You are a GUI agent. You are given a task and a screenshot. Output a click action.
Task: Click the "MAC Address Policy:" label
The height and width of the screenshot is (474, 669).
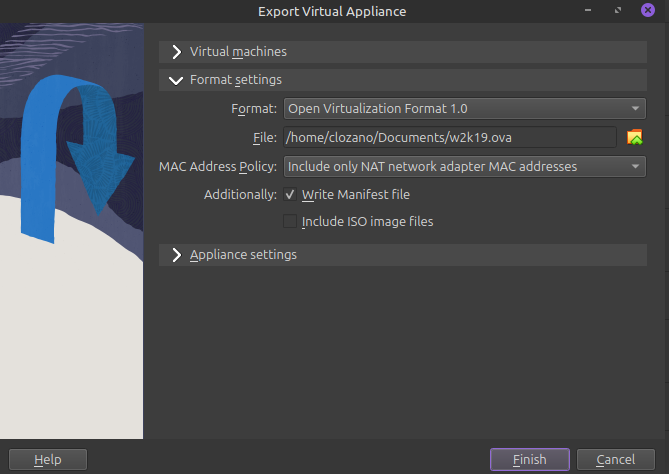tap(218, 166)
